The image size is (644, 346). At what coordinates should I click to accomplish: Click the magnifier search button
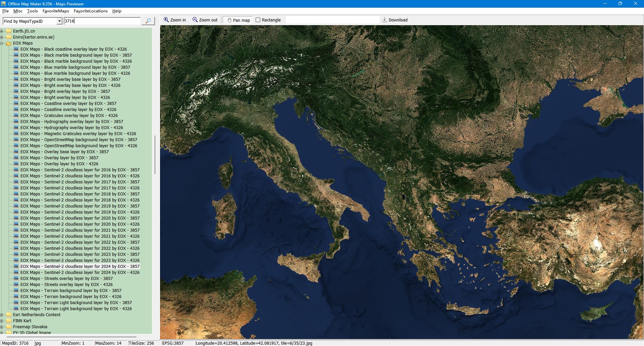pos(148,21)
